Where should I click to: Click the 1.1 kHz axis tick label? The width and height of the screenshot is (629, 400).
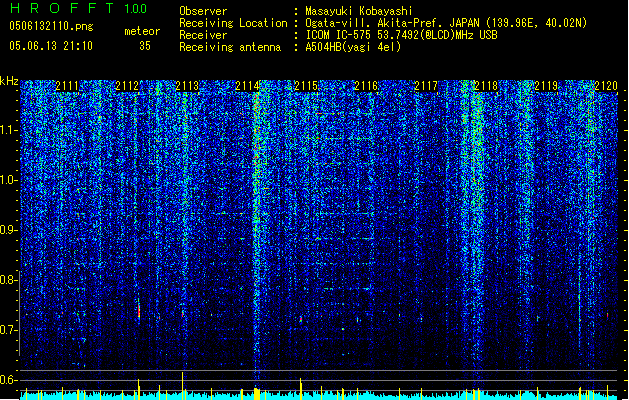9,130
